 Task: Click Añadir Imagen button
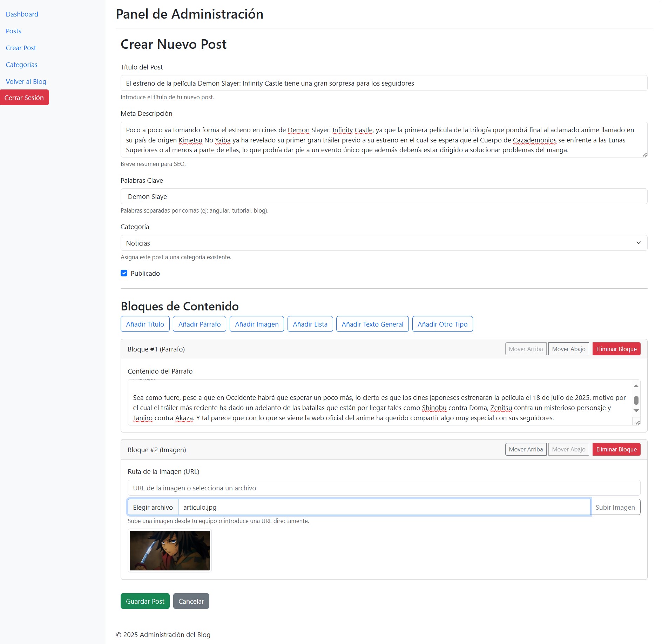pos(257,324)
